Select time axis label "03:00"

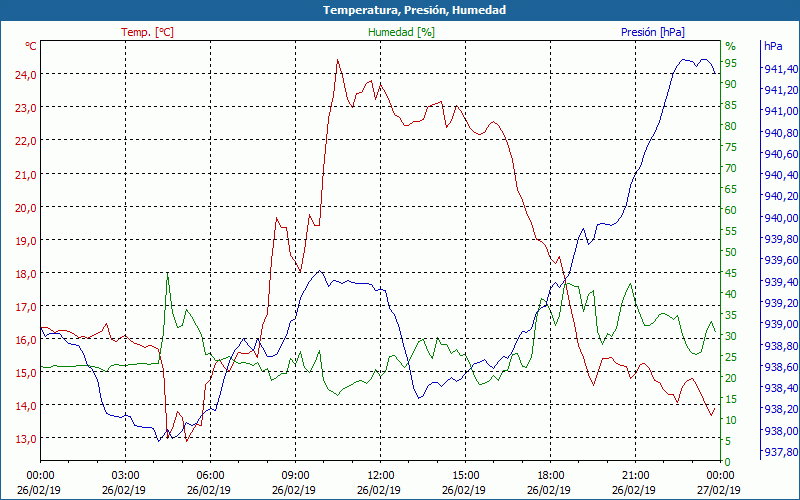click(126, 476)
